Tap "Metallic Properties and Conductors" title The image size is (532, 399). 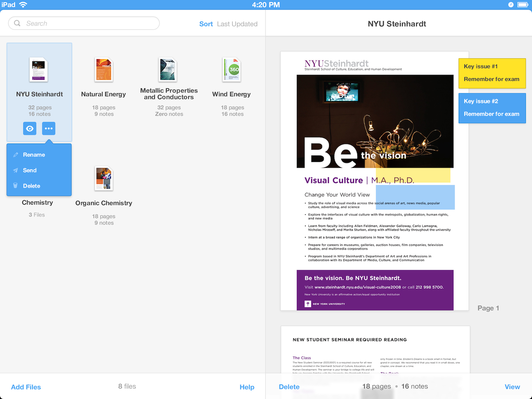(169, 94)
